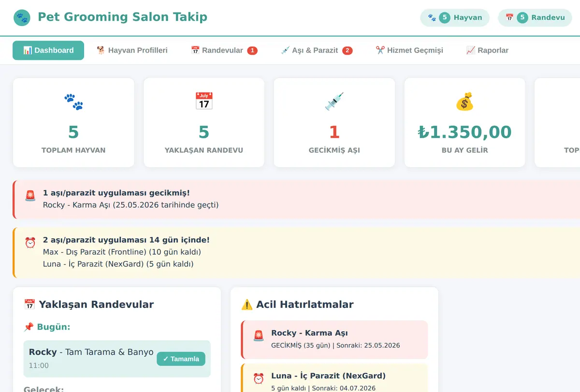Click calendar icon on Randevular tab
The image size is (580, 392).
(x=195, y=50)
